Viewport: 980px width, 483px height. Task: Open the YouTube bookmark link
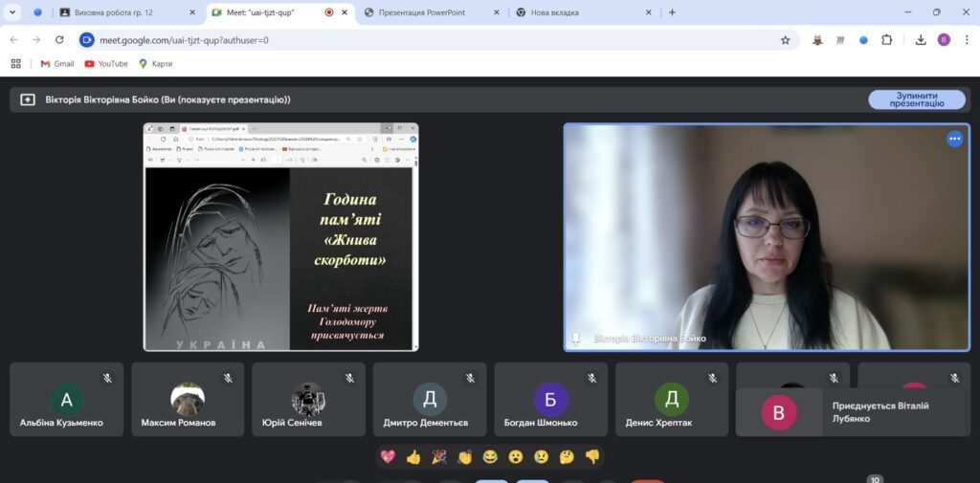(x=106, y=64)
